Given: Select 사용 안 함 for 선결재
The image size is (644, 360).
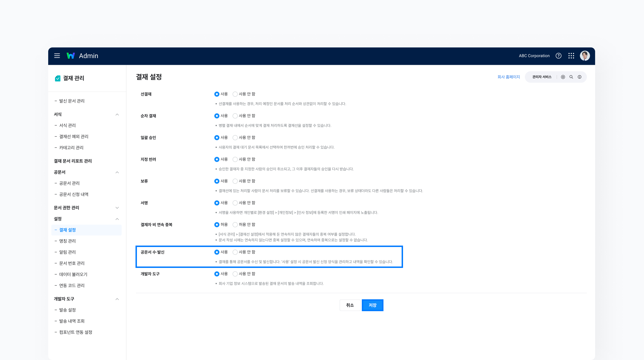Looking at the screenshot, I should click(235, 94).
